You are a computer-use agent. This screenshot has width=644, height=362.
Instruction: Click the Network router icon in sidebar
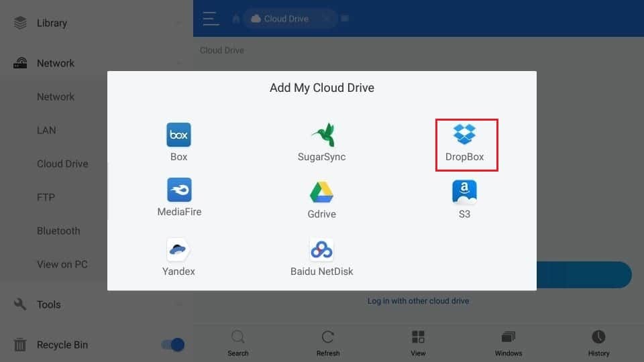[x=20, y=63]
